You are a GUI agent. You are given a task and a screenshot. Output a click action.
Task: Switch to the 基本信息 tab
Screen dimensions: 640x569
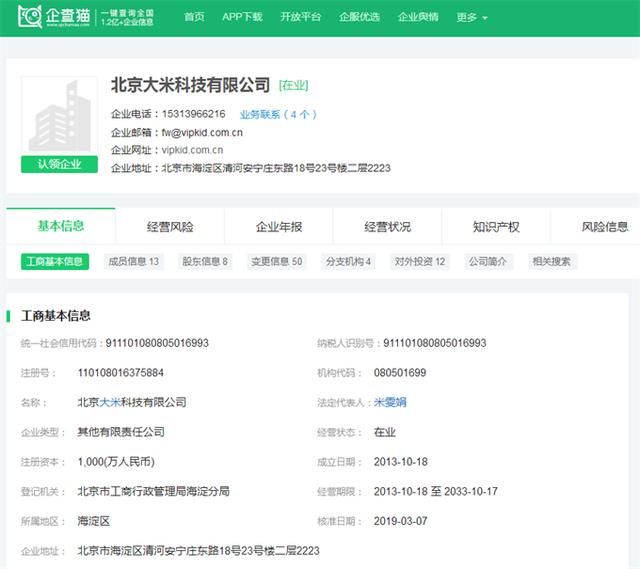61,226
